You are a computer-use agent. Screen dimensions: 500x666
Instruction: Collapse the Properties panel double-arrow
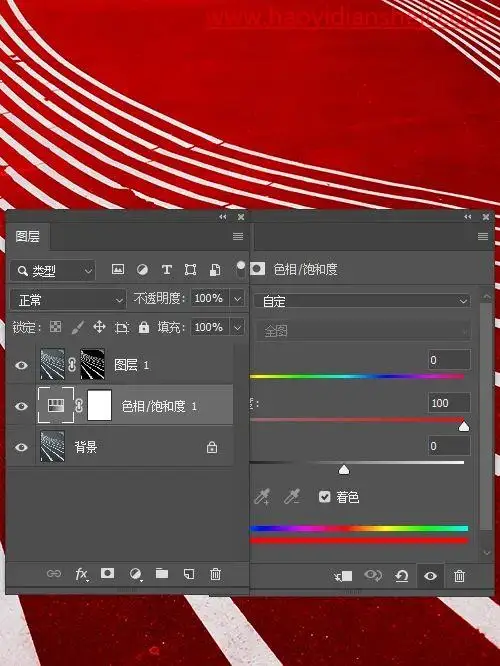pos(468,217)
